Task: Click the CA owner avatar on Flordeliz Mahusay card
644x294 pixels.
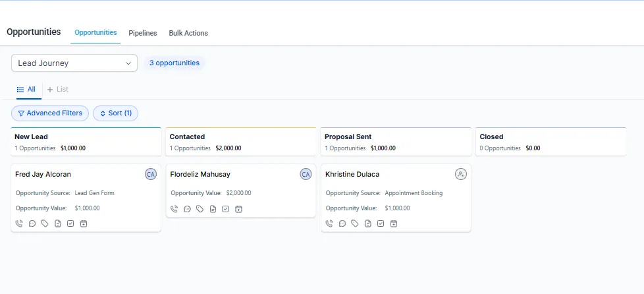Action: pyautogui.click(x=306, y=174)
